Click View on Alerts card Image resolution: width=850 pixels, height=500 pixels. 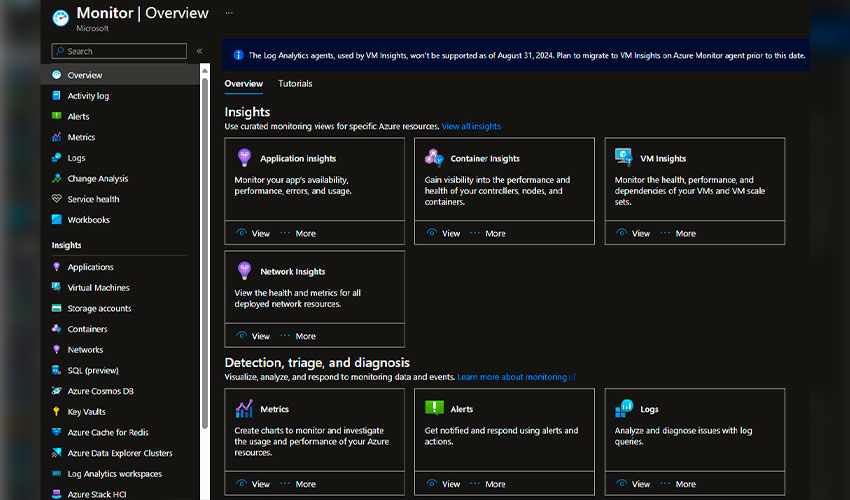(443, 484)
